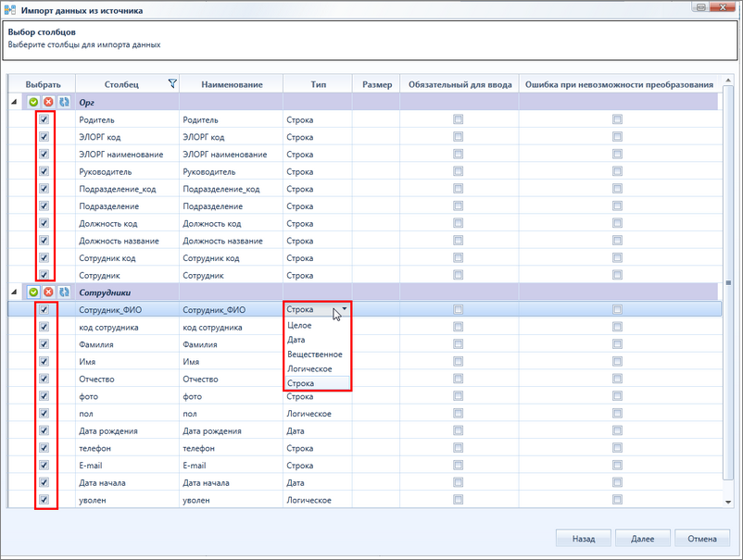The height and width of the screenshot is (560, 743).
Task: Uncheck the select checkbox for Родитель row
Action: pos(44,119)
